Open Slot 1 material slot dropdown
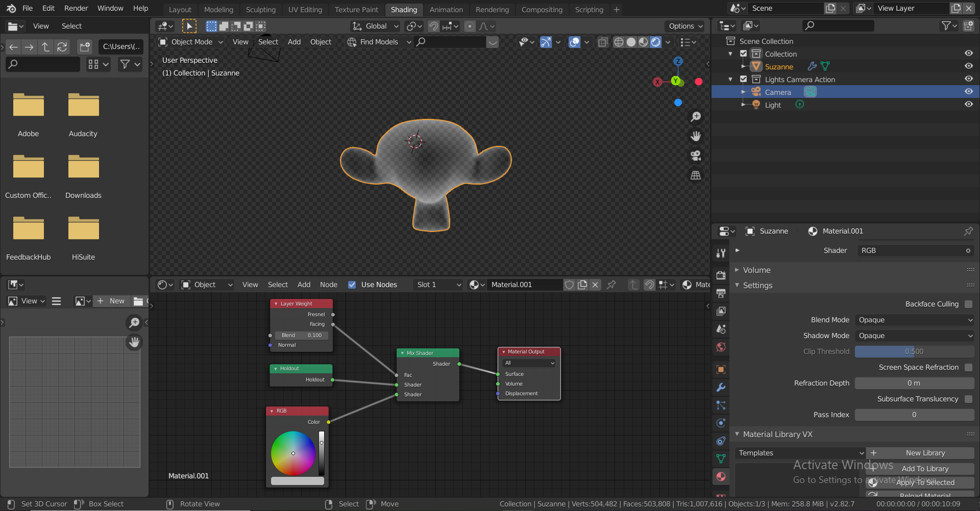The image size is (980, 511). pyautogui.click(x=437, y=285)
